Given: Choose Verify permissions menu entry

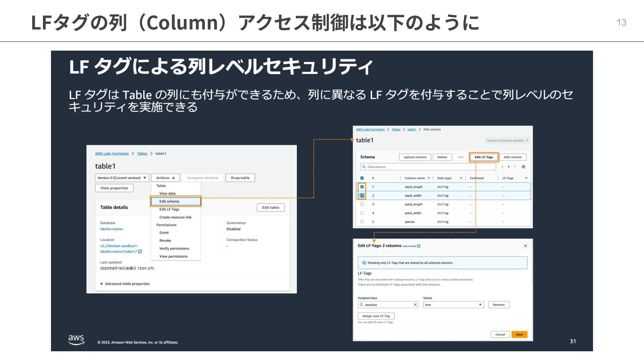Looking at the screenshot, I should (174, 248).
